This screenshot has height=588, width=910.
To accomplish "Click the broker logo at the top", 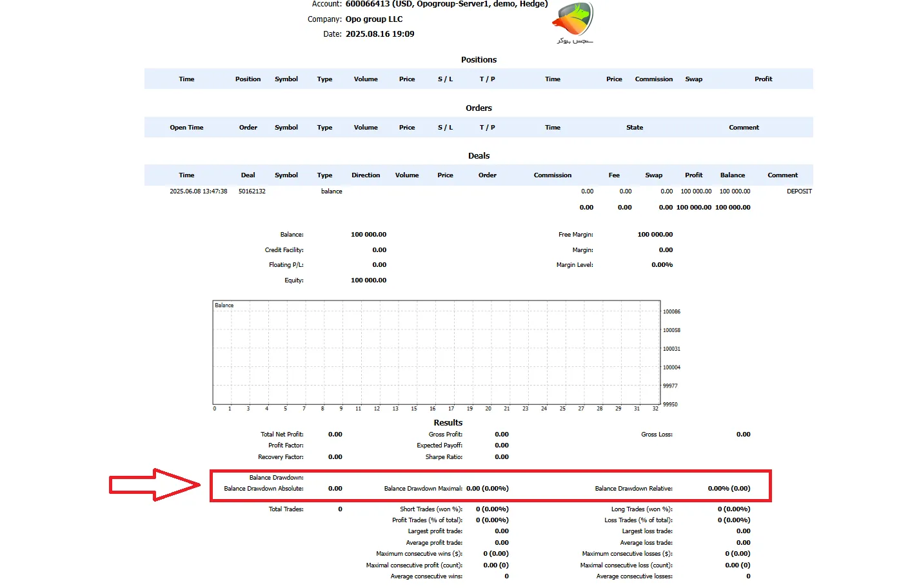I will pyautogui.click(x=573, y=22).
